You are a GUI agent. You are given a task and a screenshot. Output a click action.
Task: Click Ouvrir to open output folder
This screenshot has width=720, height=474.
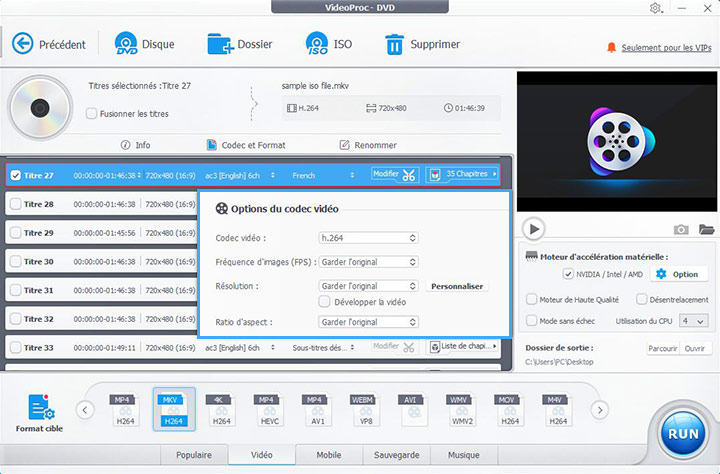(695, 349)
